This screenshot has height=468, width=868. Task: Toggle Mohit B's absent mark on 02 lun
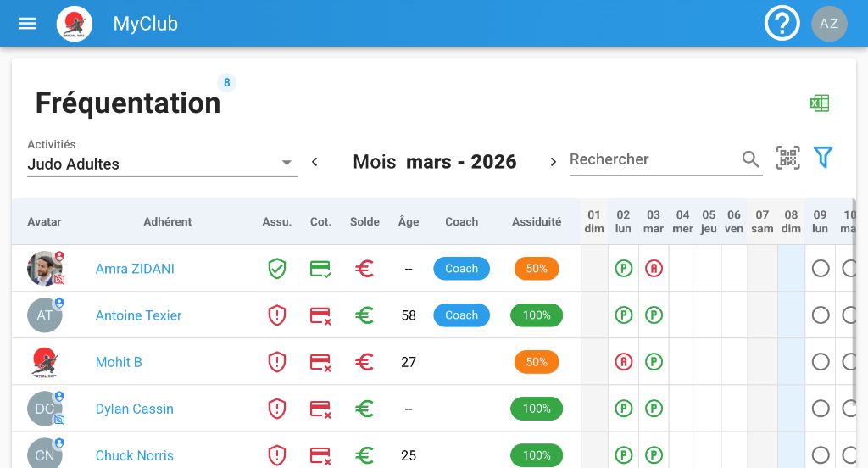623,362
